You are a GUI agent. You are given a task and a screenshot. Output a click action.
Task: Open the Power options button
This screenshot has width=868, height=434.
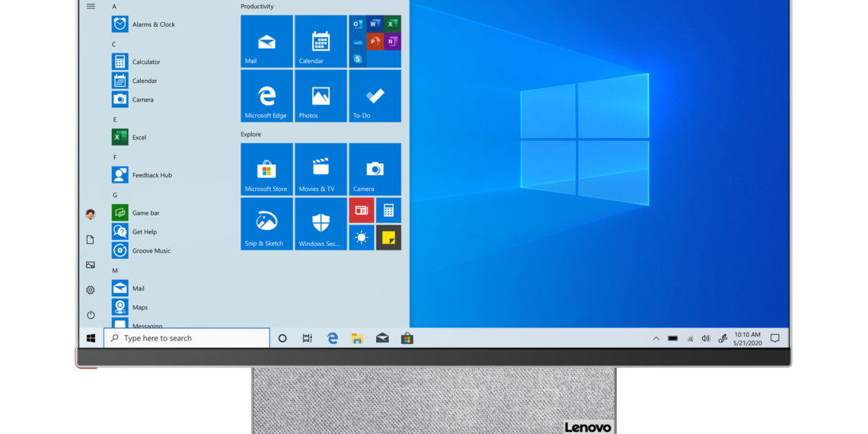pyautogui.click(x=91, y=314)
